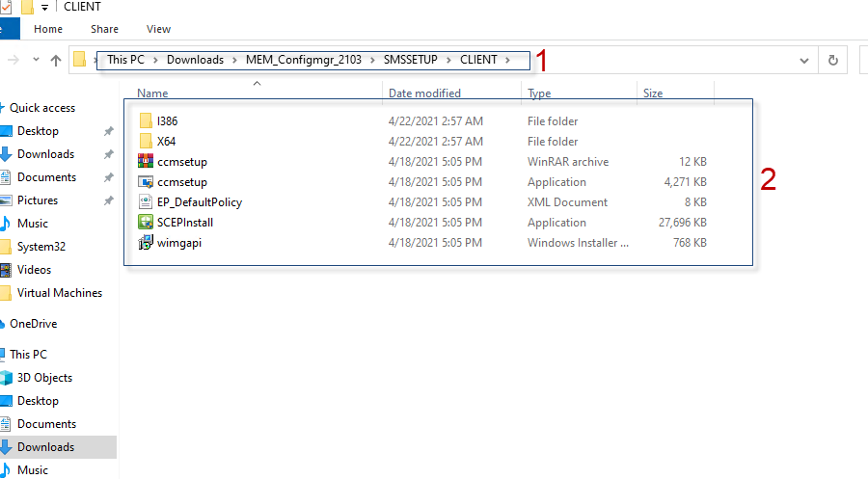Screen dimensions: 868x479
Task: Navigate to This PC breadcrumb
Action: pyautogui.click(x=125, y=60)
